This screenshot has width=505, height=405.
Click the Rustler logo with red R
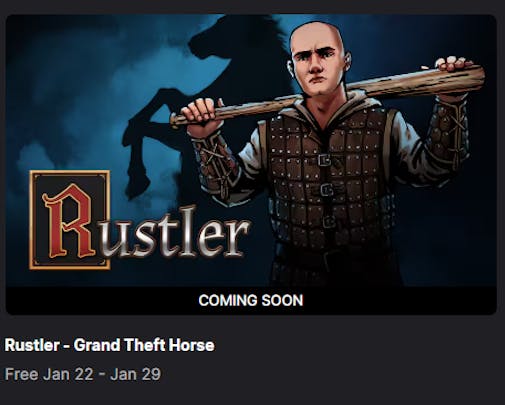click(139, 220)
